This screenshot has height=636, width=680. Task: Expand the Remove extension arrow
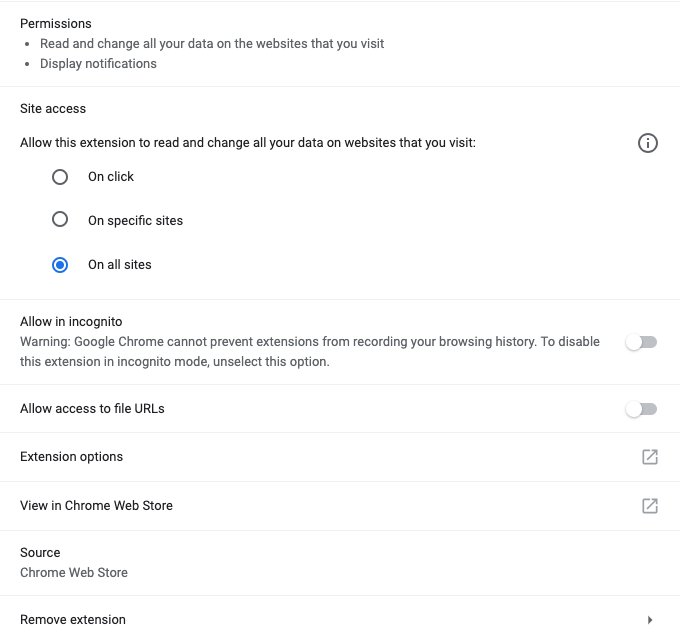pyautogui.click(x=650, y=620)
